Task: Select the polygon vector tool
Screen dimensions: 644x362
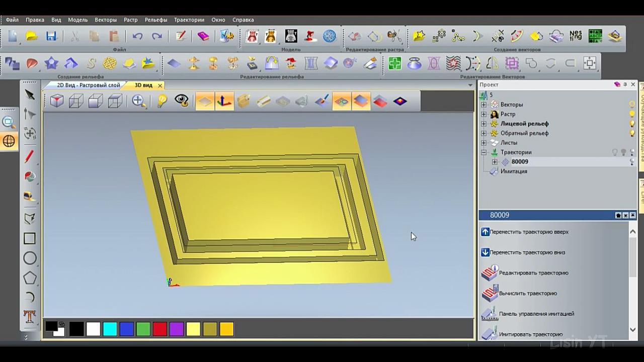Action: click(30, 278)
